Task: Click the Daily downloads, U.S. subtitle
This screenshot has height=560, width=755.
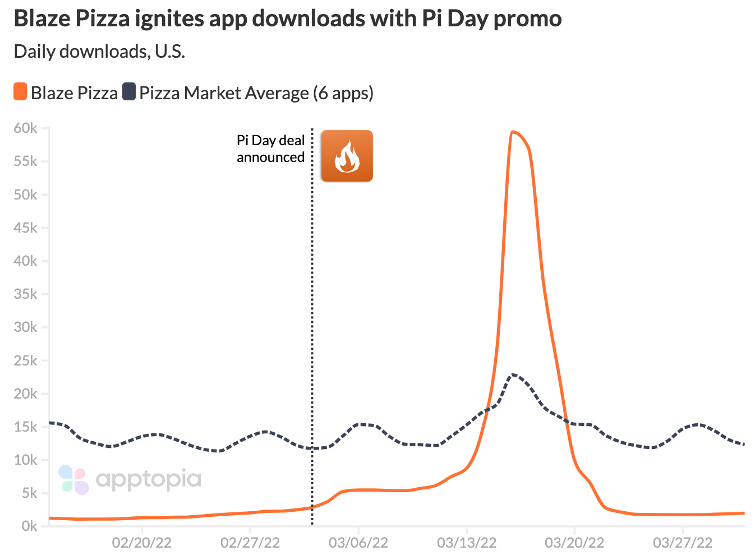Action: tap(99, 52)
